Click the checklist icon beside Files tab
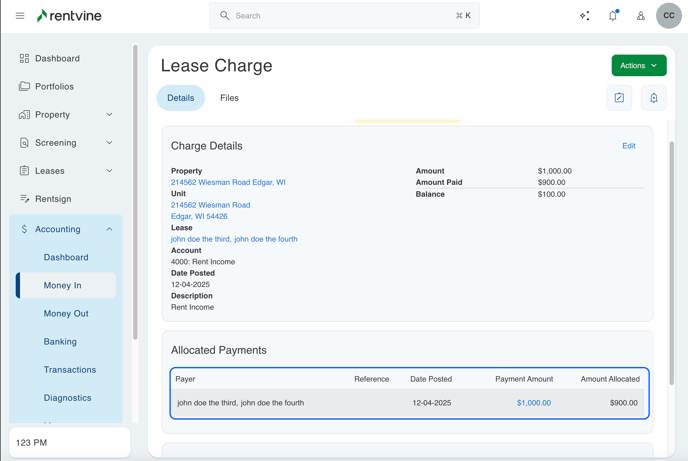Image resolution: width=688 pixels, height=461 pixels. tap(619, 98)
